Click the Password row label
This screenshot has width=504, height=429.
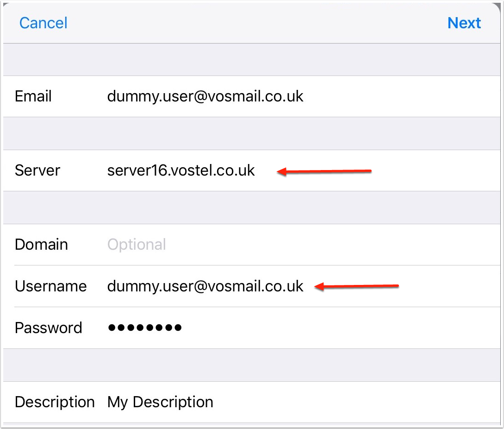click(x=48, y=328)
